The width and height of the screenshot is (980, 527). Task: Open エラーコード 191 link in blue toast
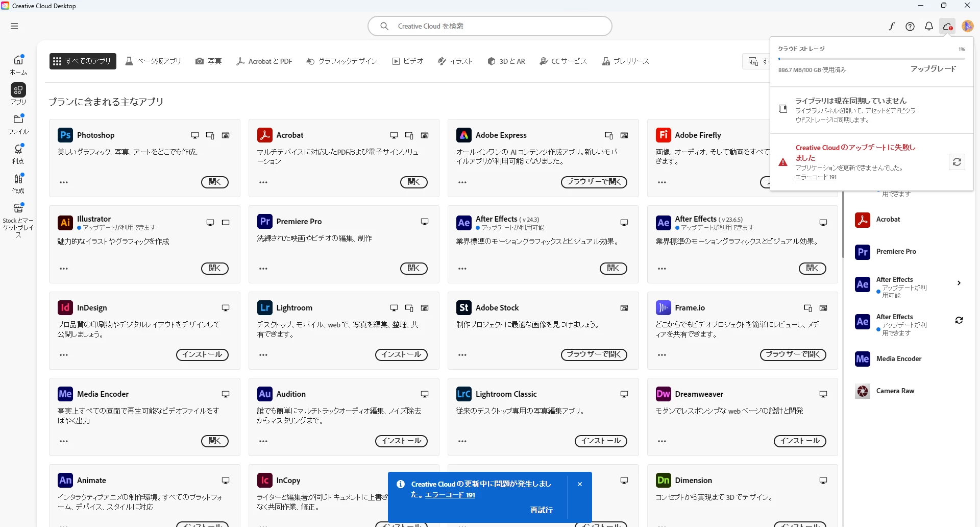click(x=450, y=495)
